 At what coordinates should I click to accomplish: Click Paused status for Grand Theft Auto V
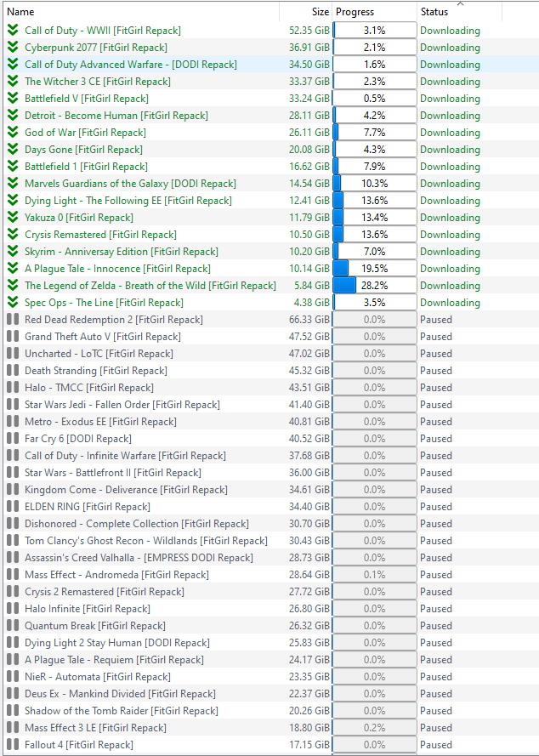436,337
